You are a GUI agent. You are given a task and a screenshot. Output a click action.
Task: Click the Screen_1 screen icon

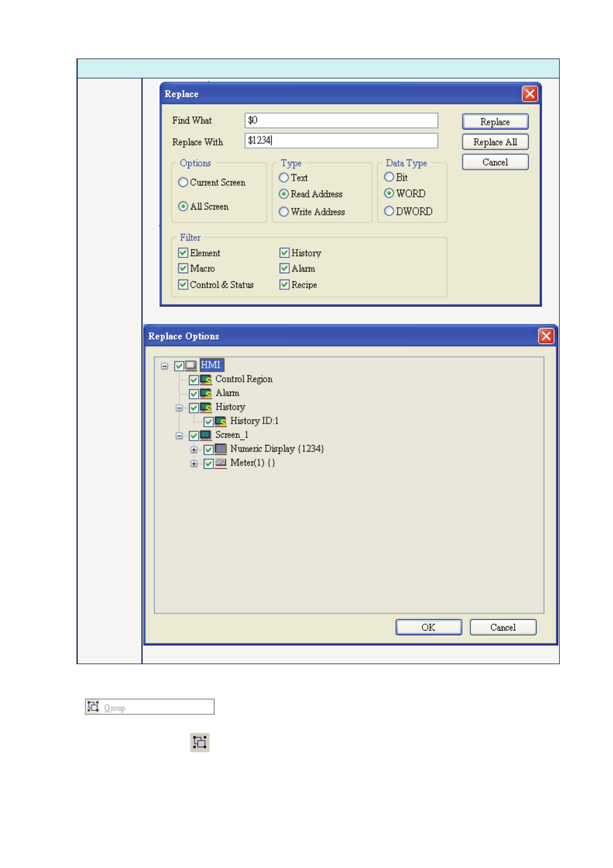[x=206, y=435]
